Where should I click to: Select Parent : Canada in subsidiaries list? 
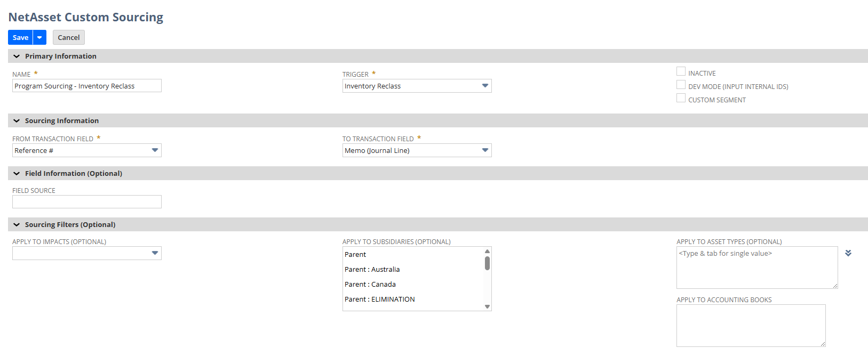[370, 285]
